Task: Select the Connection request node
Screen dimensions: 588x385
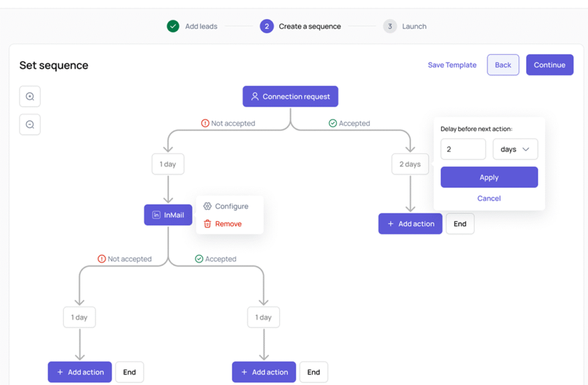Action: pyautogui.click(x=290, y=97)
